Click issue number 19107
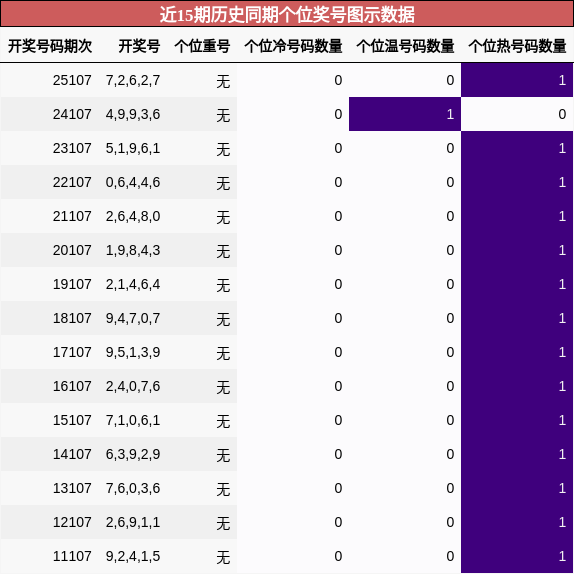This screenshot has width=574, height=574. (x=72, y=284)
